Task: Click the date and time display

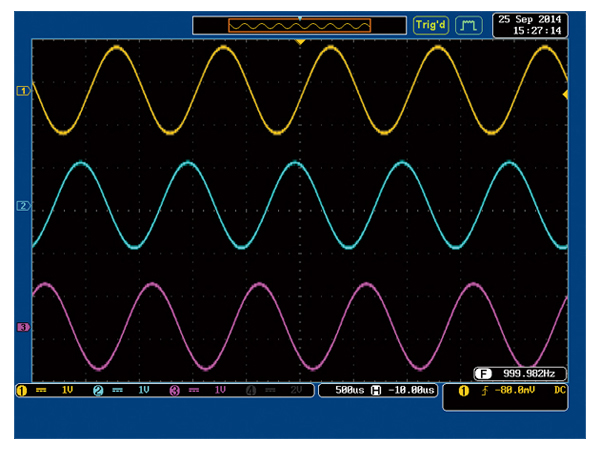Action: tap(529, 24)
